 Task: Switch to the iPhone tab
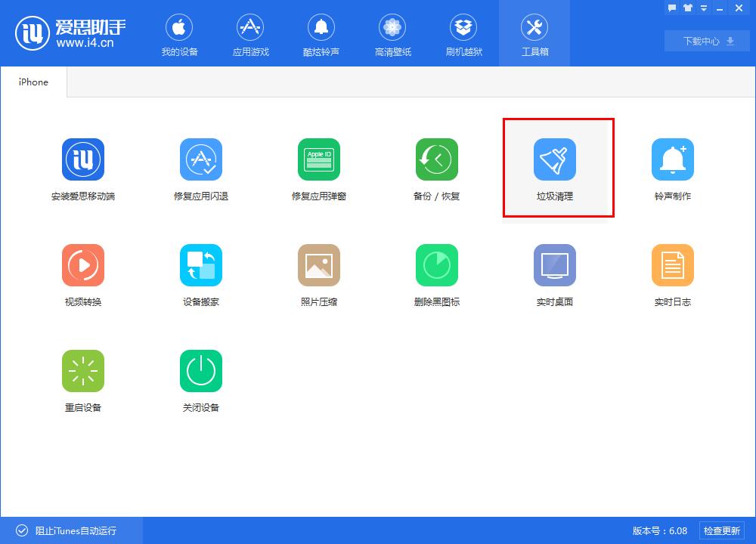point(33,81)
